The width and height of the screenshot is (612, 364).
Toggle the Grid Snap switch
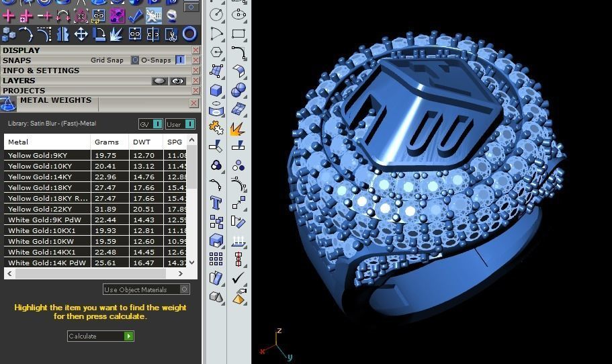coord(134,60)
